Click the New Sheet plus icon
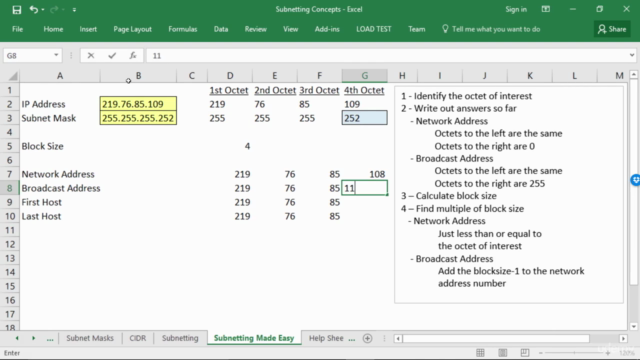The image size is (640, 360). [x=367, y=338]
